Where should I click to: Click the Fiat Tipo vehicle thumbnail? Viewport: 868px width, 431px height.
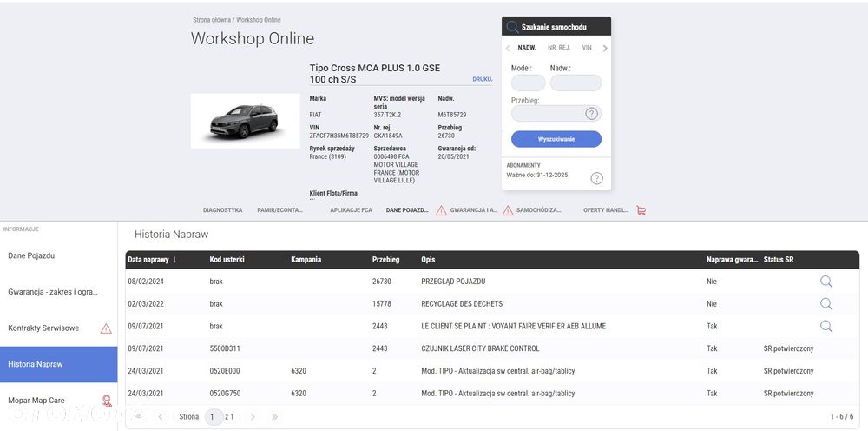(246, 121)
